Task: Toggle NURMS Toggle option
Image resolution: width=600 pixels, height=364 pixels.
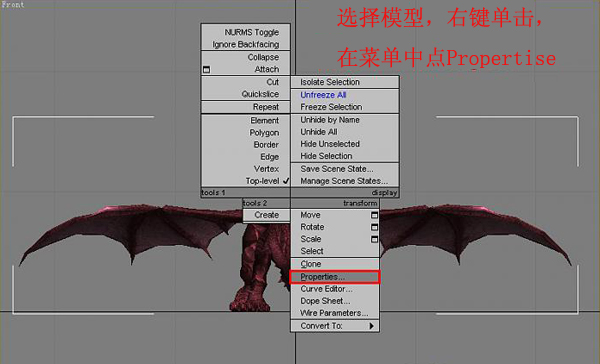Action: pos(251,32)
